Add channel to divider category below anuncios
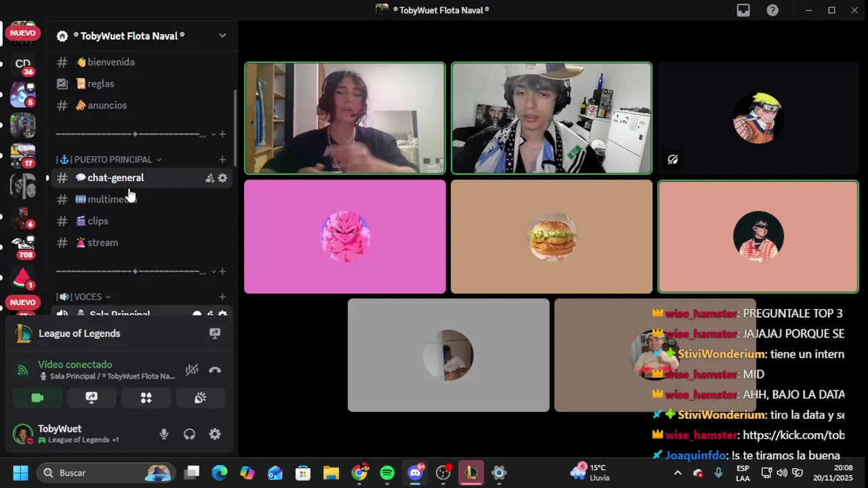 coord(222,134)
